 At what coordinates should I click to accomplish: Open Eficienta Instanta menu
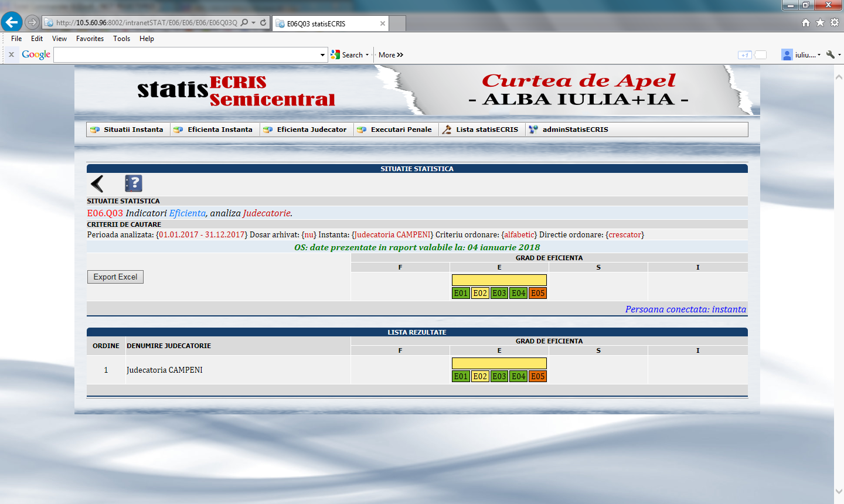tap(214, 130)
